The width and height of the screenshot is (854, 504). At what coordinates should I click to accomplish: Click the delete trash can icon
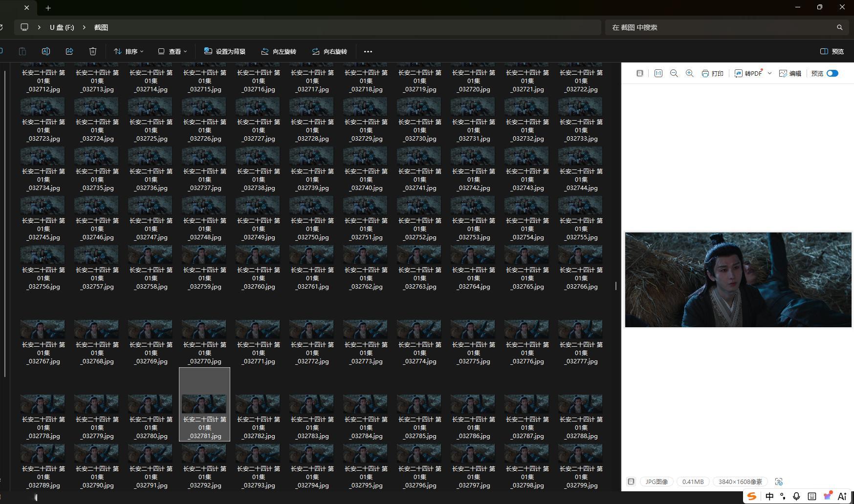(93, 51)
